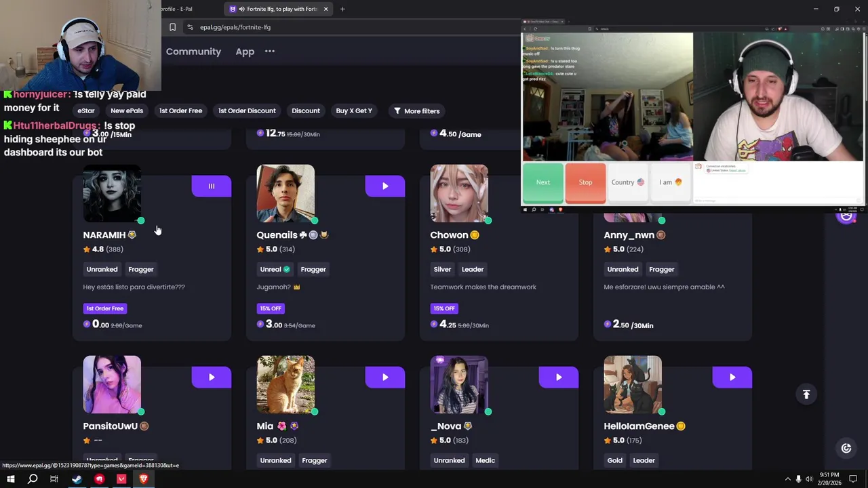Show hidden system tray icons
This screenshot has width=868, height=488.
click(787, 479)
